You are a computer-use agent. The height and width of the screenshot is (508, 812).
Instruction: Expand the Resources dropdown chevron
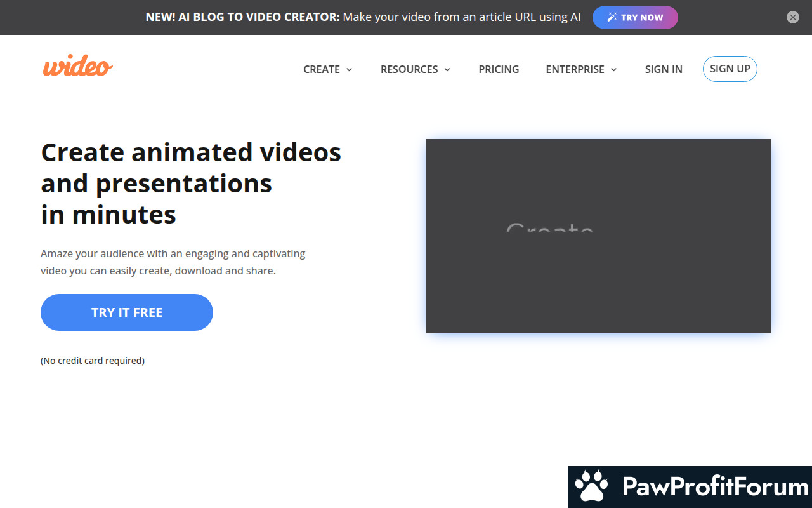(447, 70)
